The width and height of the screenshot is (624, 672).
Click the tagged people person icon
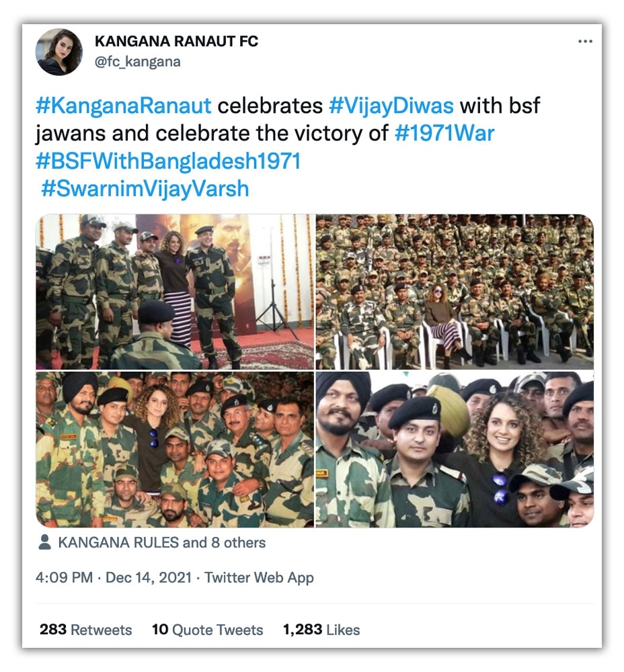point(44,542)
